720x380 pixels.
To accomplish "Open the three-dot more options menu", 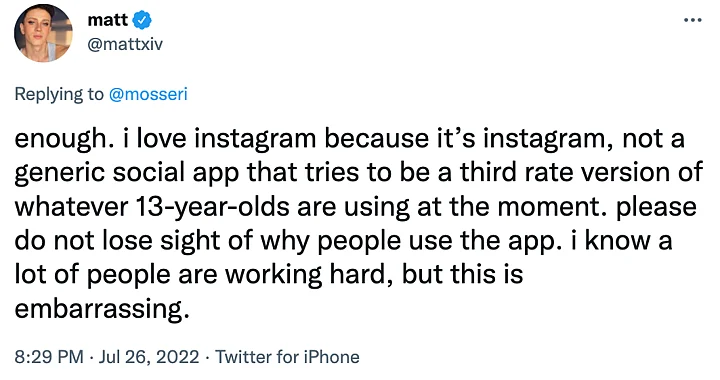I will 692,20.
